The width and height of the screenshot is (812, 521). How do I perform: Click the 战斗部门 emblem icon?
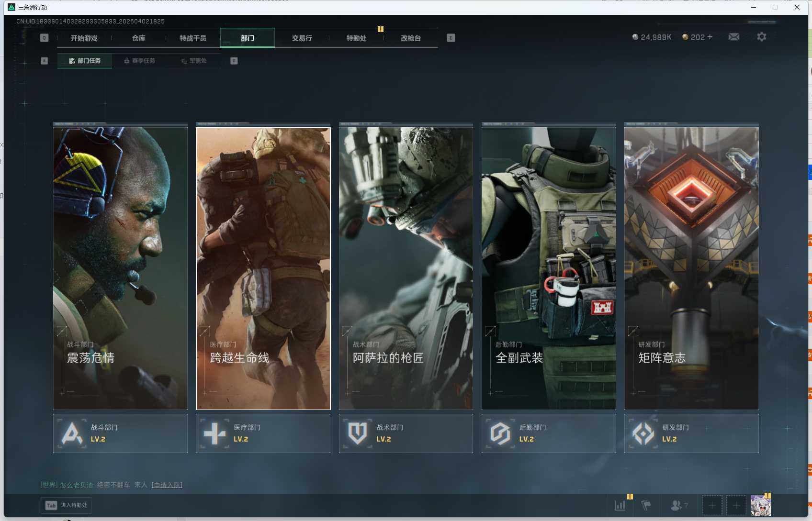(x=72, y=433)
